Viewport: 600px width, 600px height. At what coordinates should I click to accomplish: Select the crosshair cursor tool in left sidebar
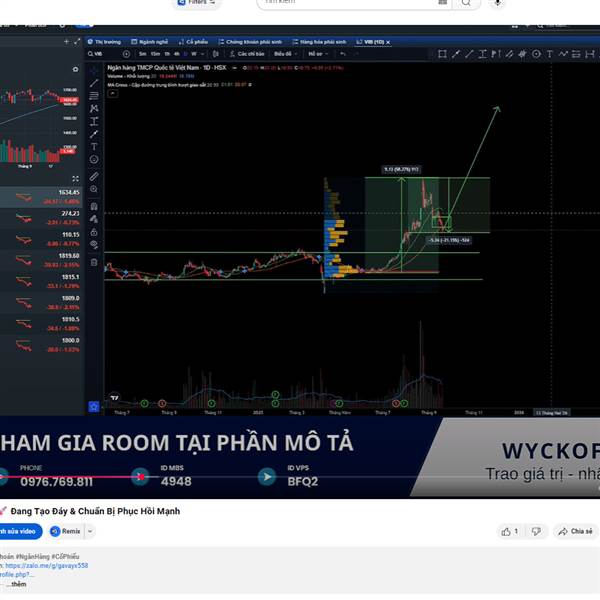coord(94,70)
